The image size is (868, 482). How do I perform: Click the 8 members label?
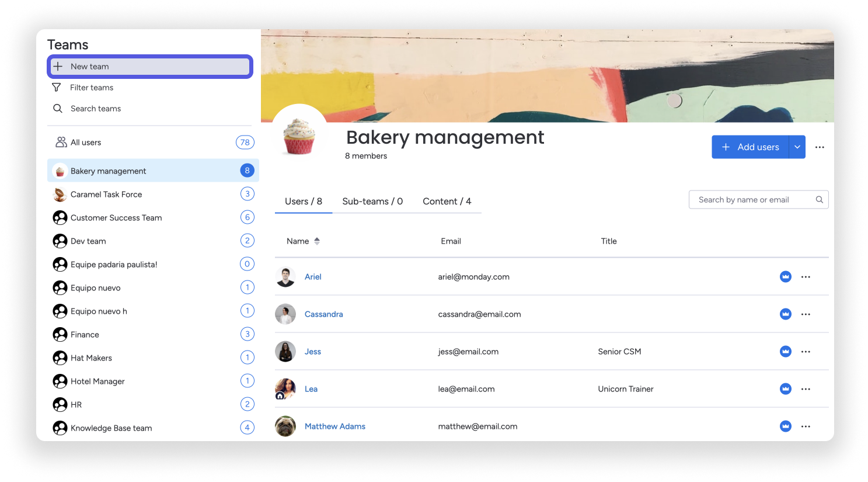(x=366, y=156)
